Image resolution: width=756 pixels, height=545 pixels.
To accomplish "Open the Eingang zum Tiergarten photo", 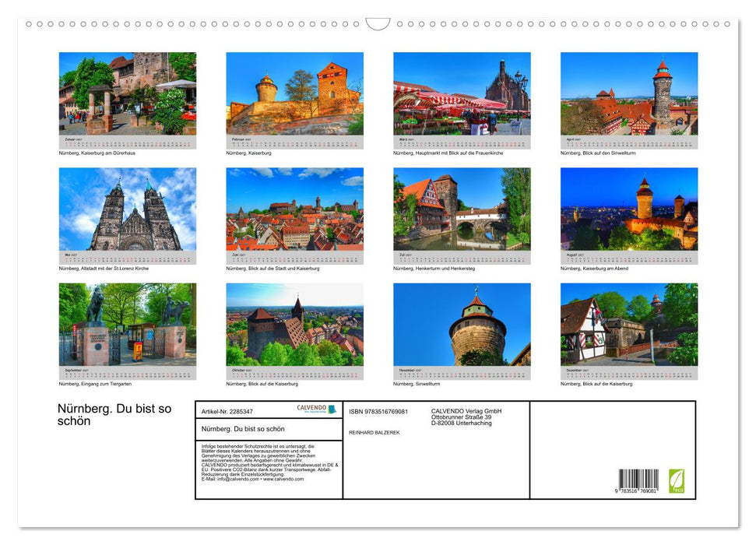I will pyautogui.click(x=128, y=325).
